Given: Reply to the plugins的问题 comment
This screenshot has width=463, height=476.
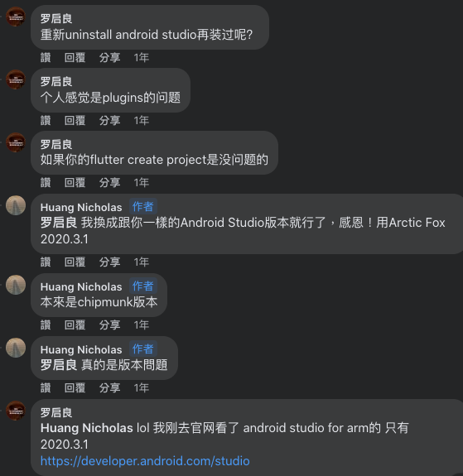Looking at the screenshot, I should (x=75, y=121).
